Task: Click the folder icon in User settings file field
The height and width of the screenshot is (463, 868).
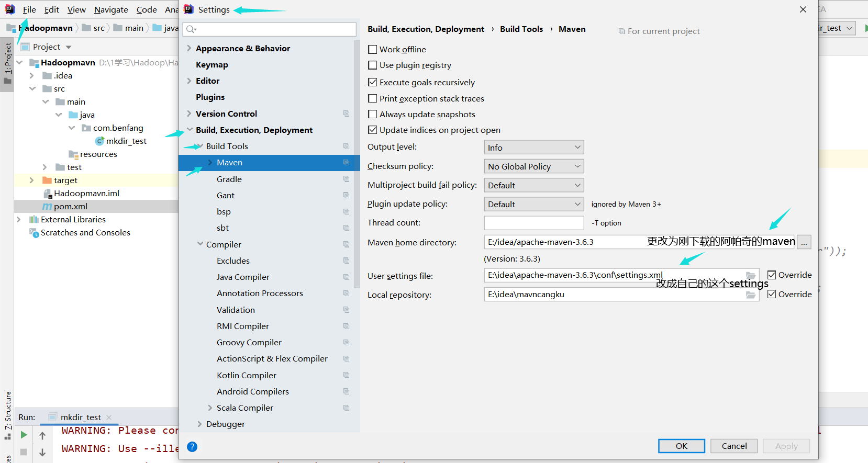Action: pyautogui.click(x=751, y=275)
